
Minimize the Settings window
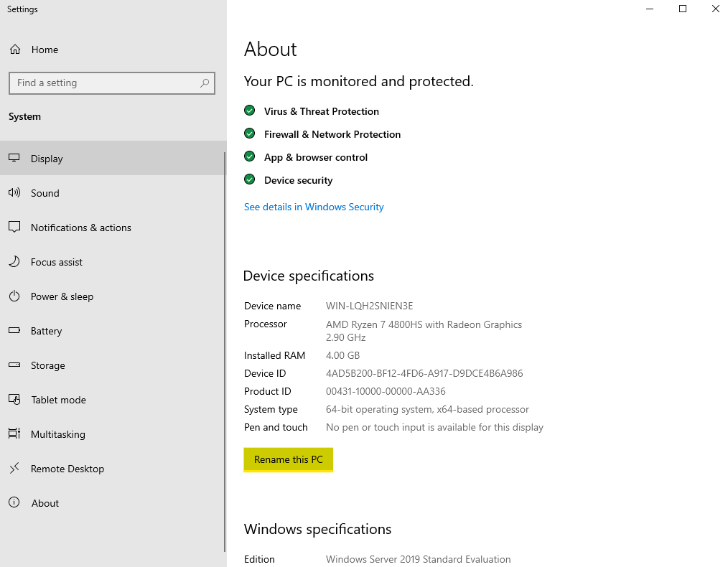[650, 9]
